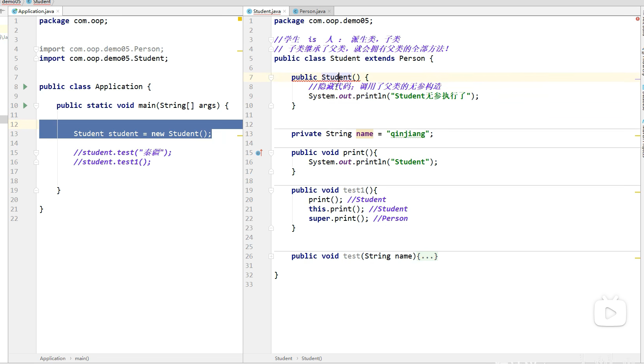644x364 pixels.
Task: Run the Application class from its gutter arrow
Action: 25,87
